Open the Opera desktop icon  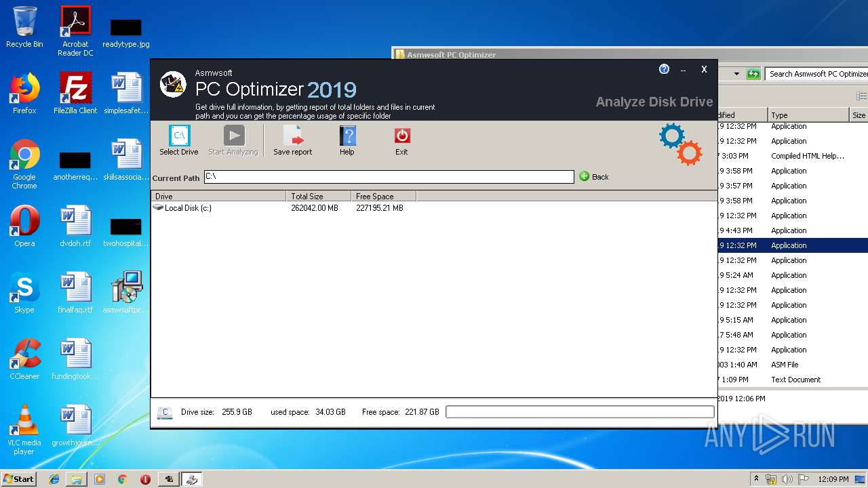coord(24,226)
